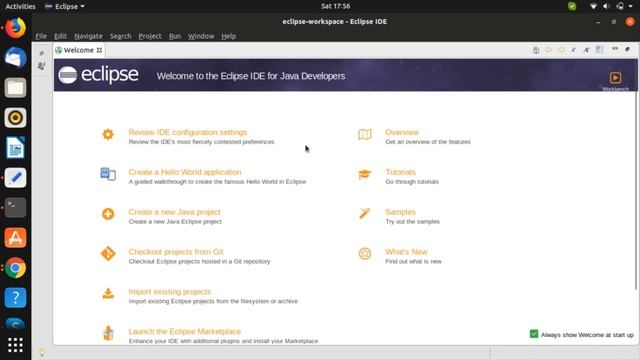This screenshot has width=640, height=360.
Task: Launch Google Chrome from the dock
Action: (16, 268)
